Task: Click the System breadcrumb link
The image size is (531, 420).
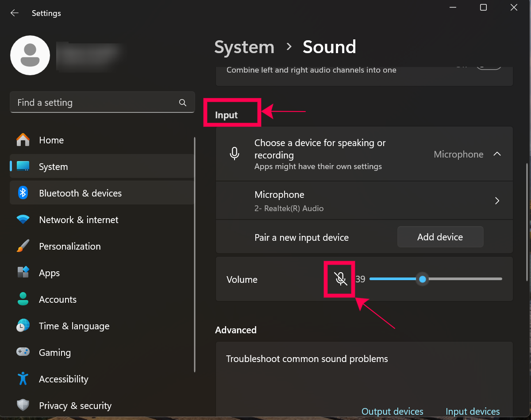Action: coord(244,47)
